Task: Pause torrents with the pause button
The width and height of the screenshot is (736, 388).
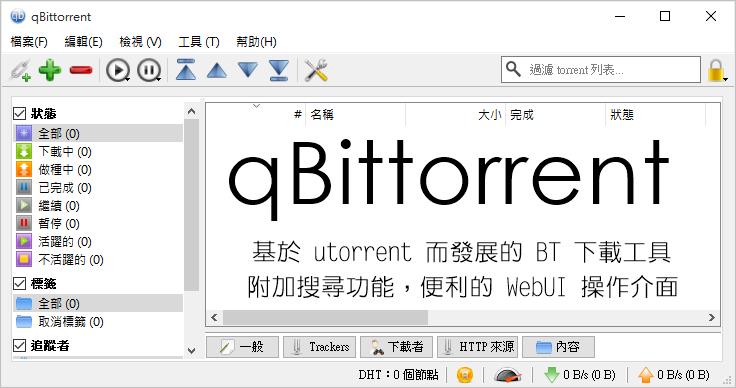Action: pyautogui.click(x=149, y=70)
